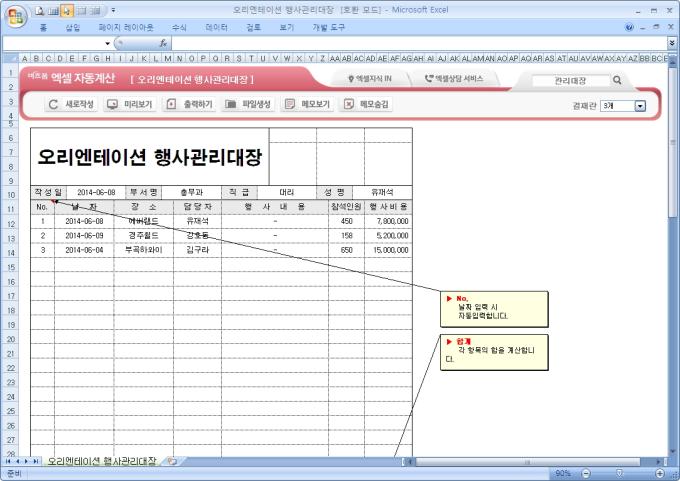This screenshot has width=680, height=481.
Task: Click the print preview icon in Quick Access toolbar
Action: pyautogui.click(x=40, y=11)
